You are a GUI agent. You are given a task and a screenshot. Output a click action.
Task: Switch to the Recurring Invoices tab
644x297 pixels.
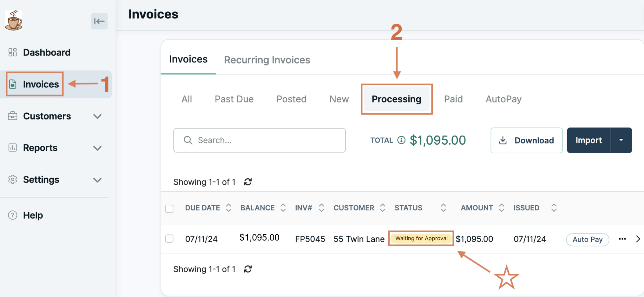click(267, 60)
